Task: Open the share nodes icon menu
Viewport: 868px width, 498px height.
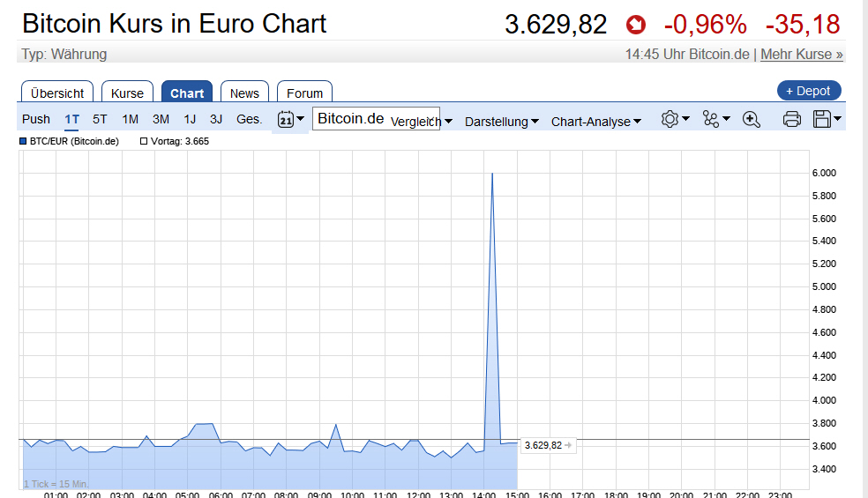Action: (710, 119)
